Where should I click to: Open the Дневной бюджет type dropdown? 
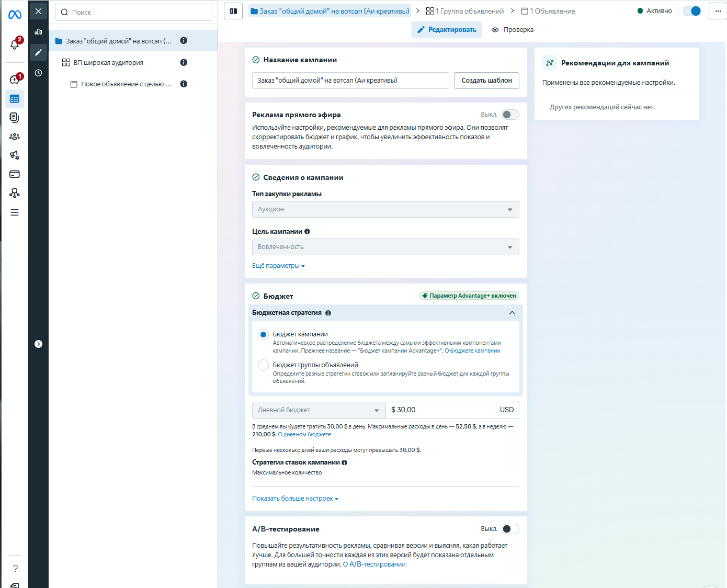(319, 410)
